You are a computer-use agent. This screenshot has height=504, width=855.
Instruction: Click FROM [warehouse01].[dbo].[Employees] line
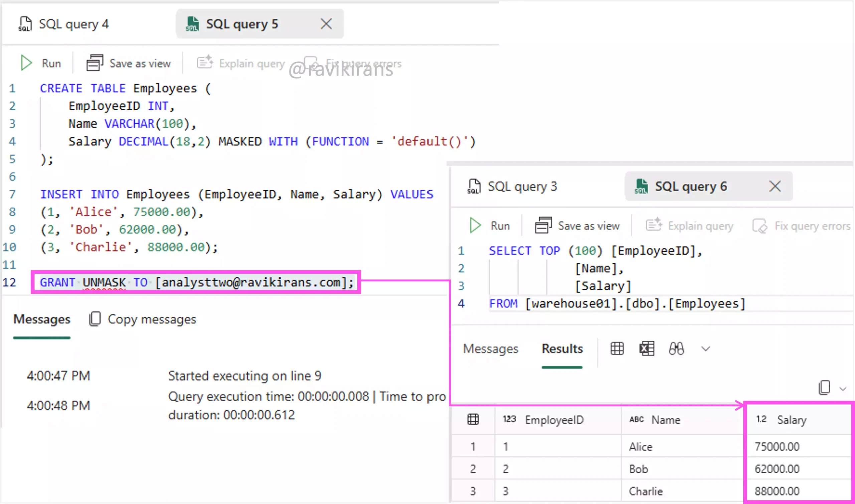(618, 304)
